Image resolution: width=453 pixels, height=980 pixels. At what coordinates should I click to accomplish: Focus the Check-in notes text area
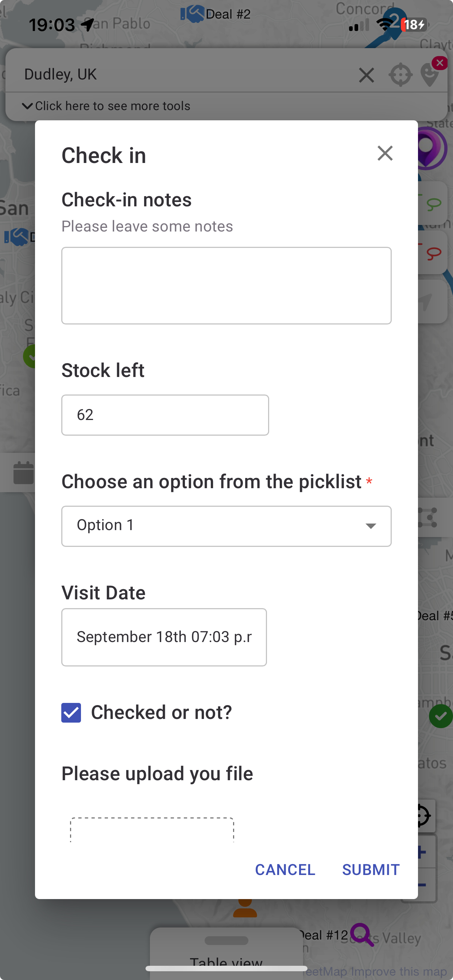coord(226,285)
